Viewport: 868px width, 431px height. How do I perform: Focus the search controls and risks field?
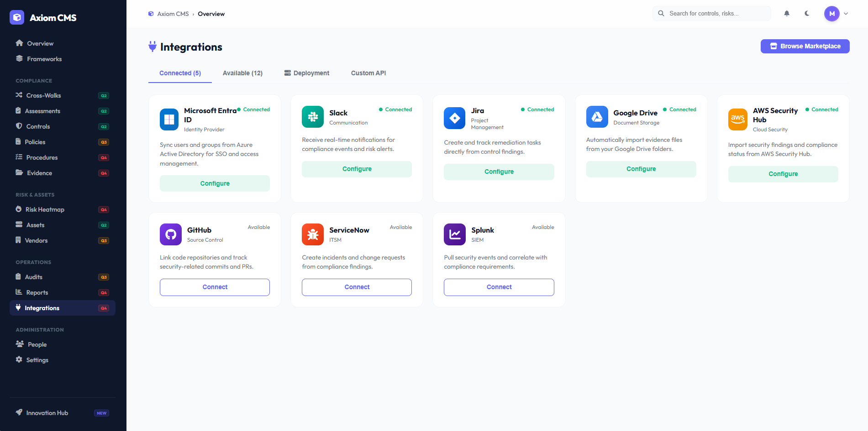717,14
